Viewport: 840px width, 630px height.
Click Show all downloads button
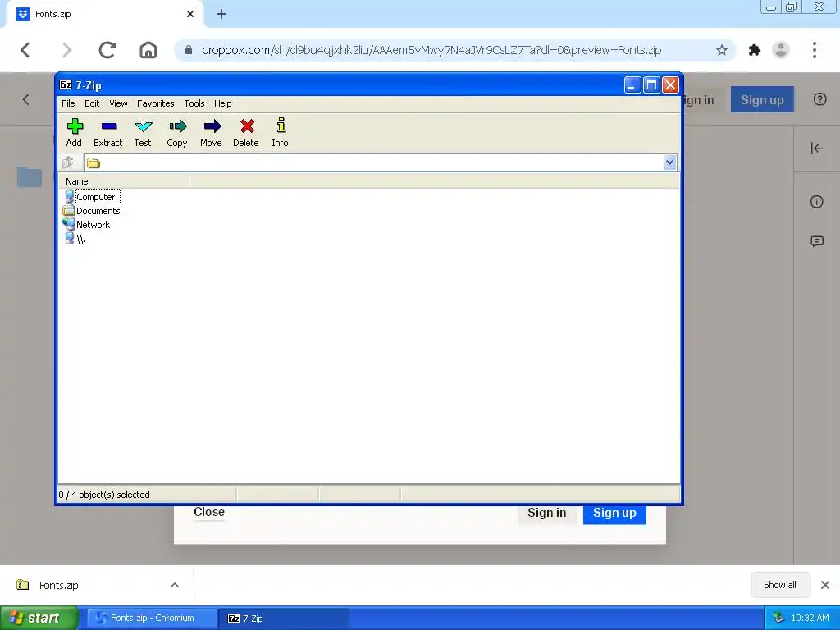tap(779, 585)
